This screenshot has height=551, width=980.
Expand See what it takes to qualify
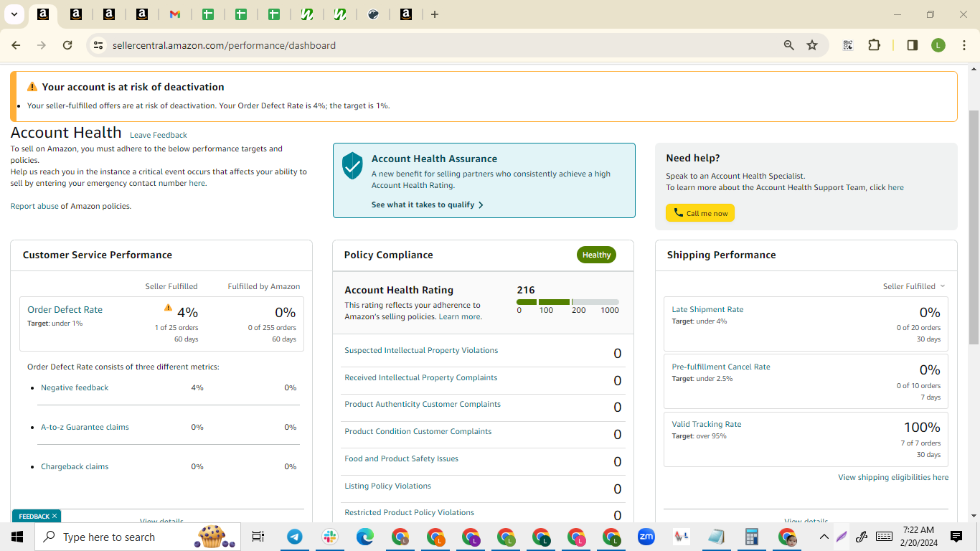428,204
